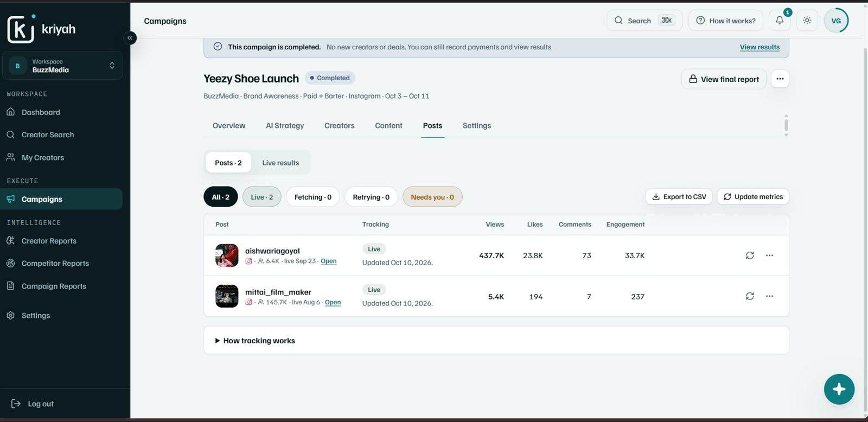The height and width of the screenshot is (422, 868).
Task: Click Update metrics button
Action: point(753,197)
